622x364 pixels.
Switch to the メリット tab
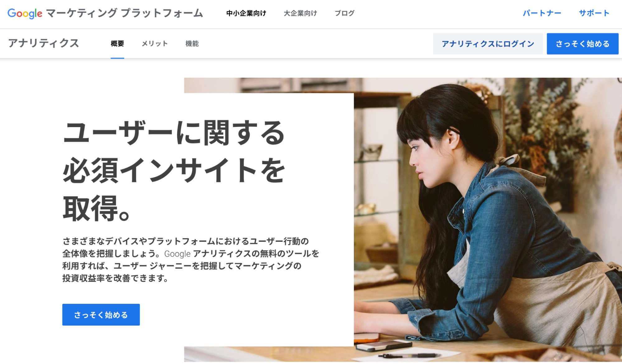coord(155,44)
